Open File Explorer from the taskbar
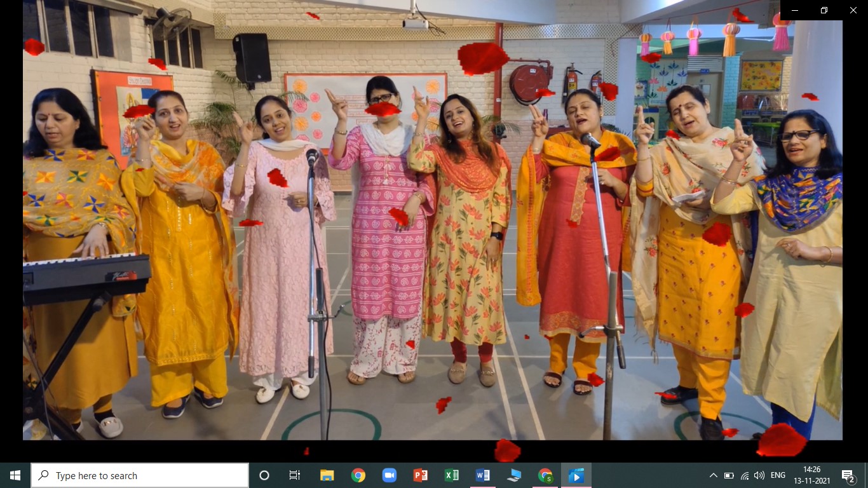 327,475
